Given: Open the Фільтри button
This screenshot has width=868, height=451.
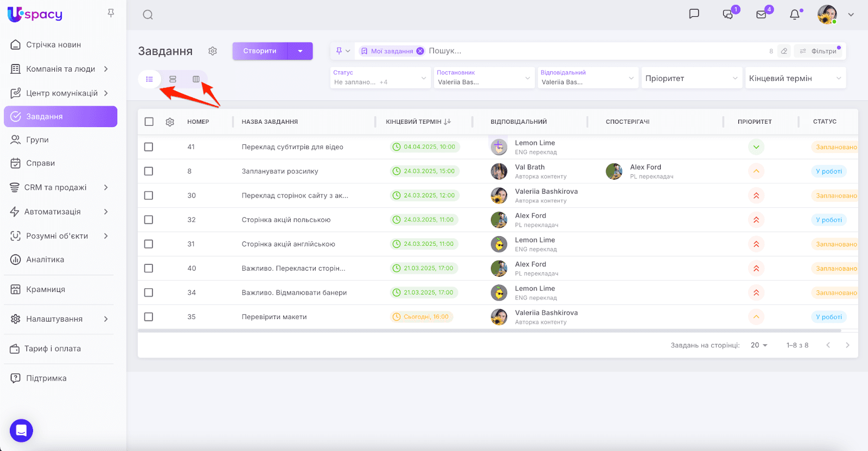Looking at the screenshot, I should tap(818, 51).
